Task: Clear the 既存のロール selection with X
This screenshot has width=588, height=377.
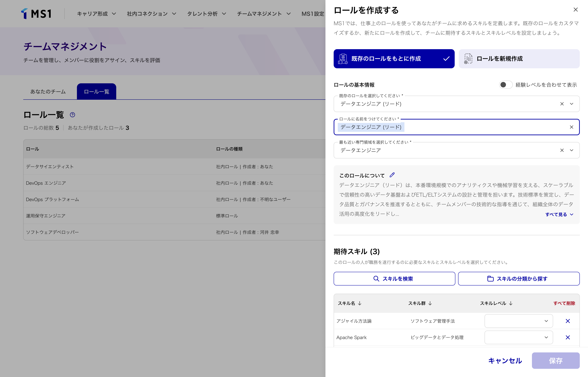Action: 562,104
